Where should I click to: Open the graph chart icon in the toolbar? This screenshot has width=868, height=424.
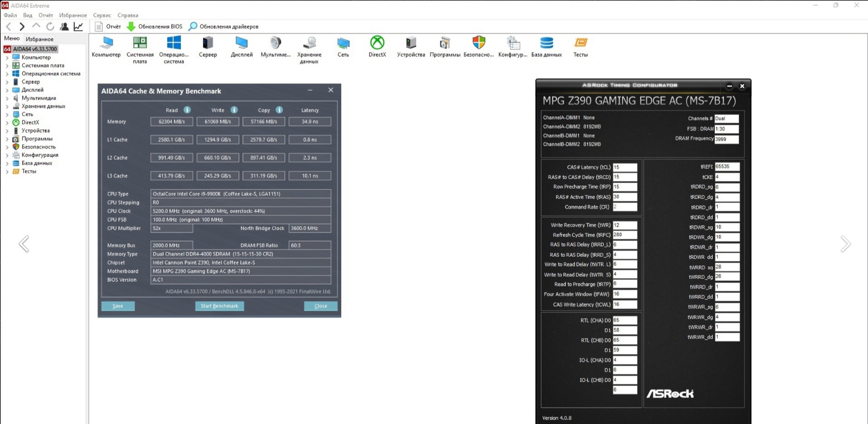[78, 27]
